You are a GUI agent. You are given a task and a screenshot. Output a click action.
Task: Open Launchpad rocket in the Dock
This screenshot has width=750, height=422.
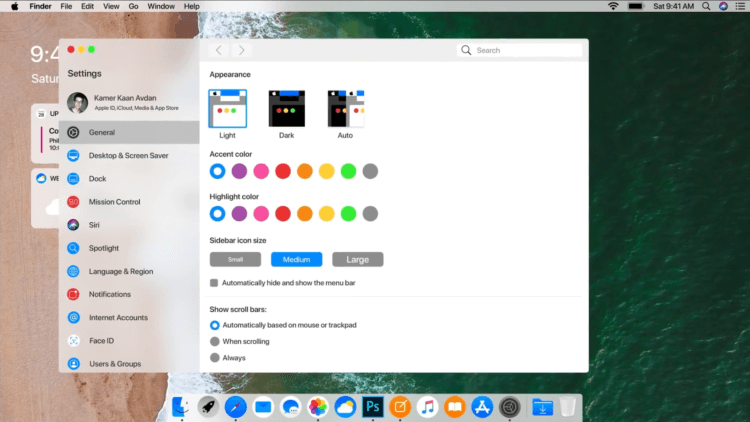point(208,407)
